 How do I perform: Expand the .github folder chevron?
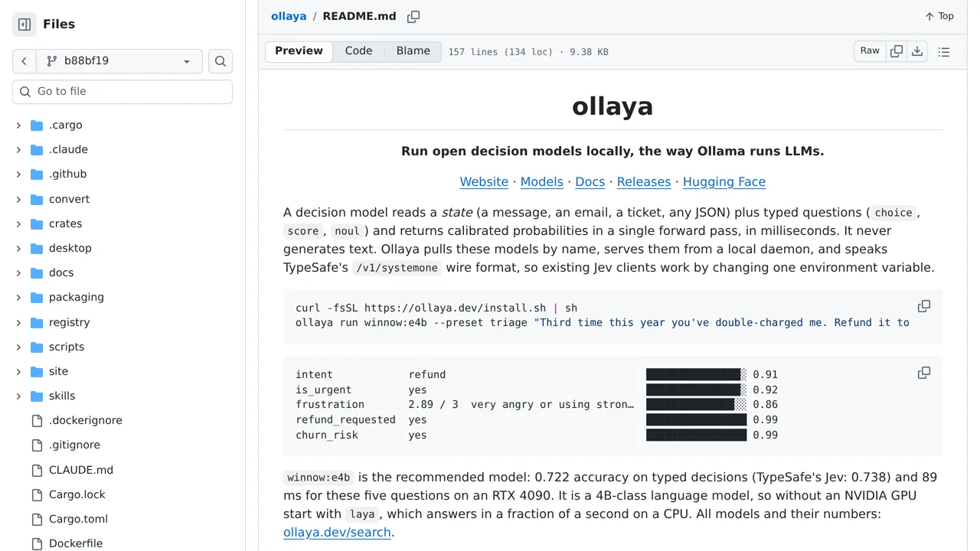(18, 174)
